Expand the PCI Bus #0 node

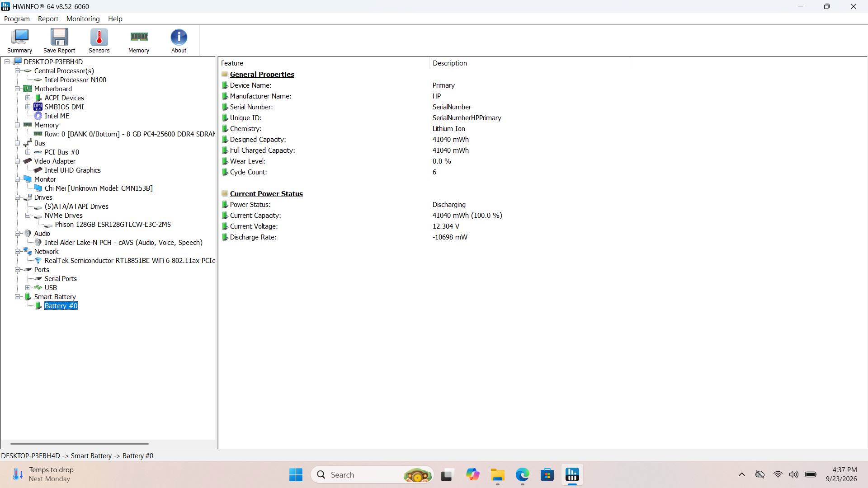pos(28,152)
